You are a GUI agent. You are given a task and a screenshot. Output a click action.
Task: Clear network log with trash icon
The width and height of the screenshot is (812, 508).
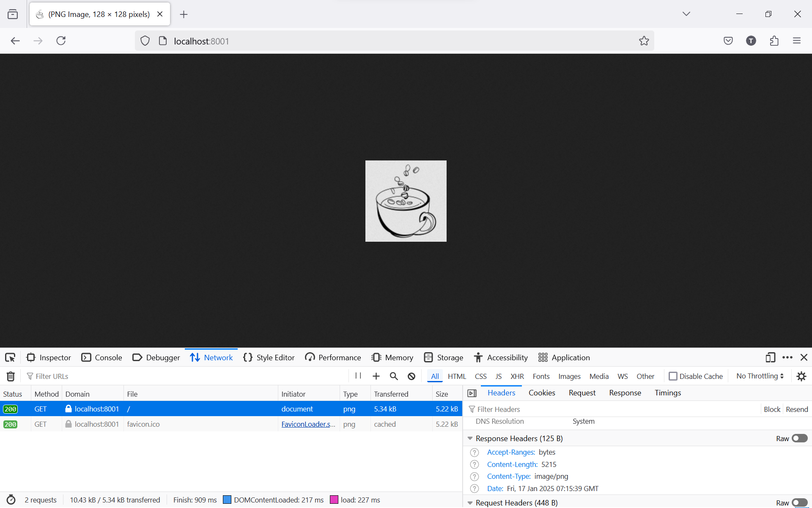coord(11,376)
